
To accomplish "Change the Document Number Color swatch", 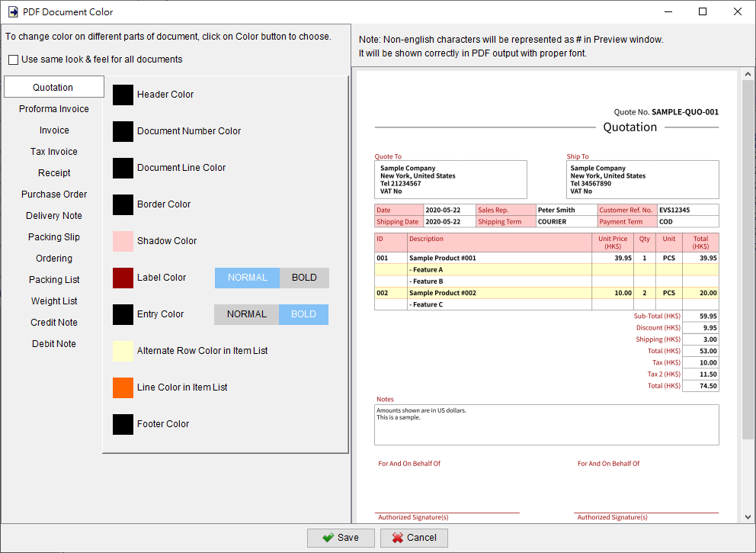I will coord(123,131).
